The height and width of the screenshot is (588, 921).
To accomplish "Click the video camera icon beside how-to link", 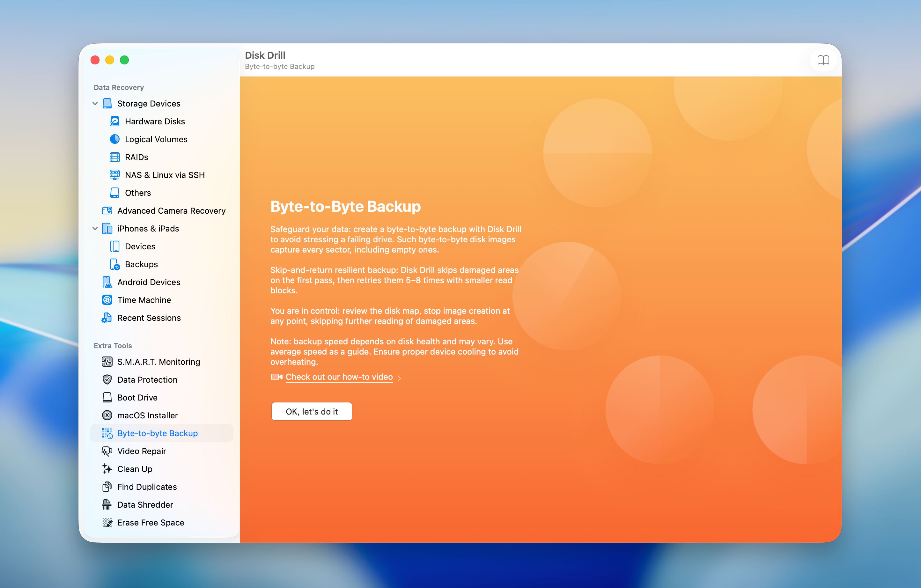I will click(276, 377).
